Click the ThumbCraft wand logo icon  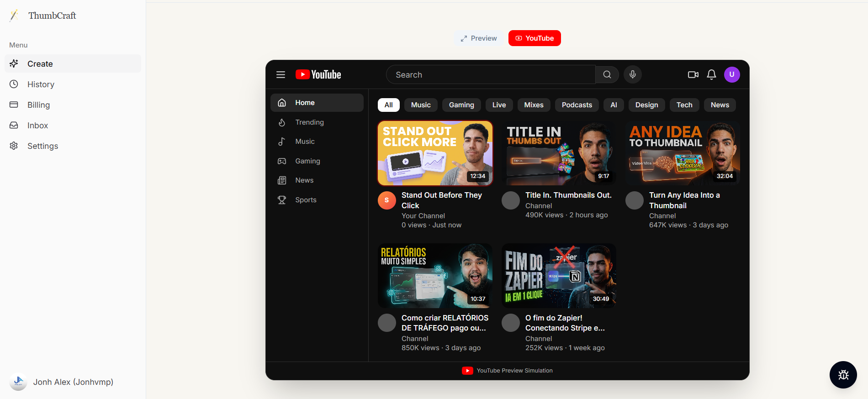[14, 16]
